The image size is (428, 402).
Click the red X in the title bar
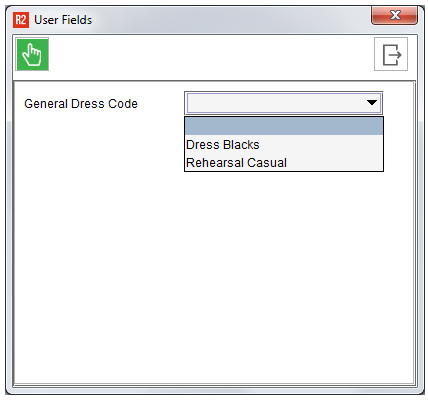[x=395, y=15]
